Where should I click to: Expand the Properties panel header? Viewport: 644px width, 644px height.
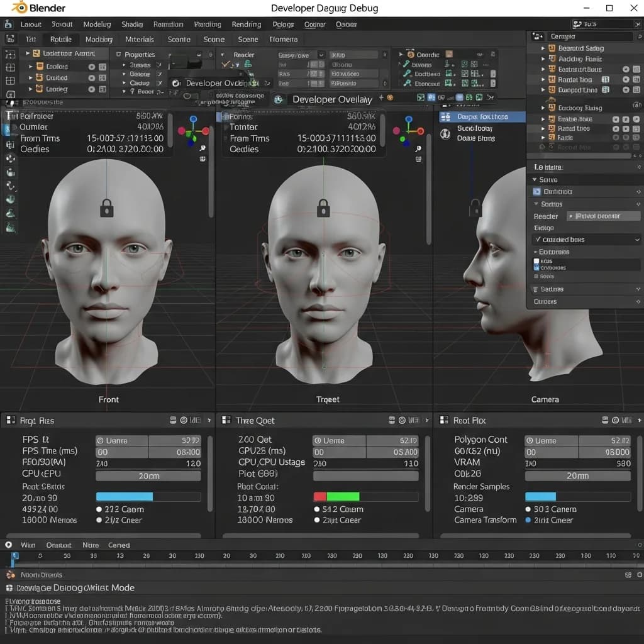point(118,54)
